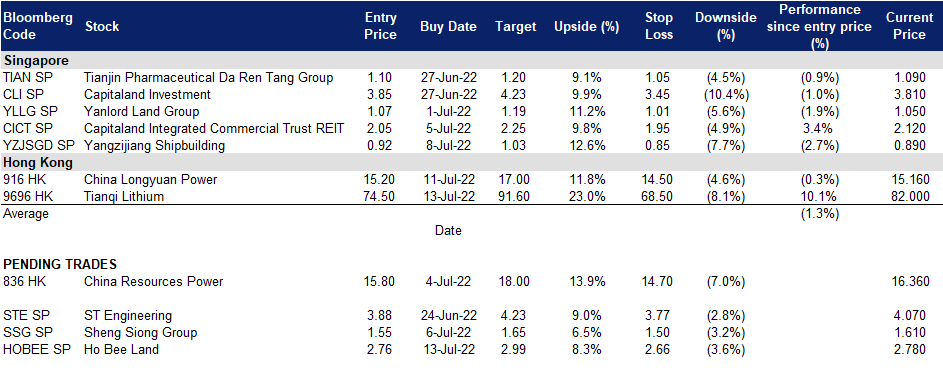Click Yangzijiang Shipbuilding current price 0.890
This screenshot has width=943, height=375.
912,145
